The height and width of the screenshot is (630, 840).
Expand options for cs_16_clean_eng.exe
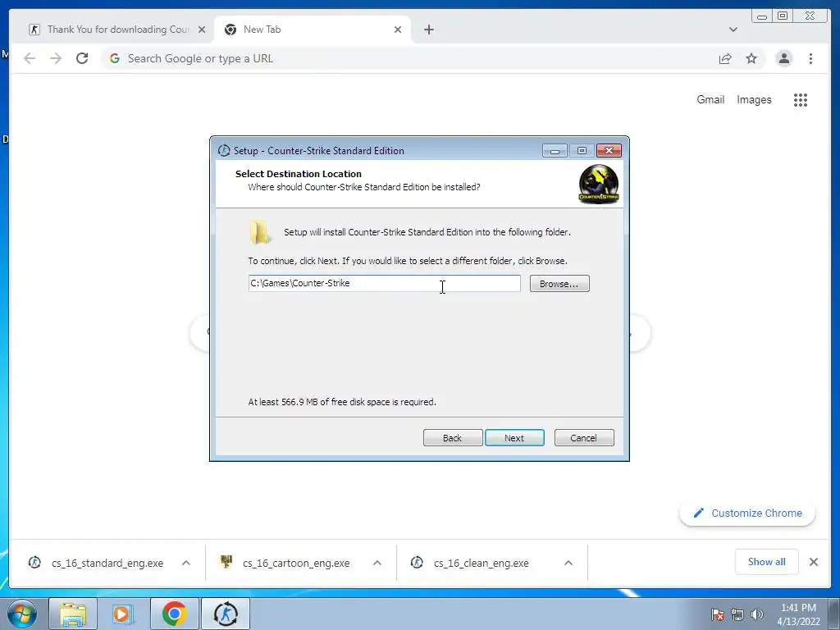pos(568,563)
